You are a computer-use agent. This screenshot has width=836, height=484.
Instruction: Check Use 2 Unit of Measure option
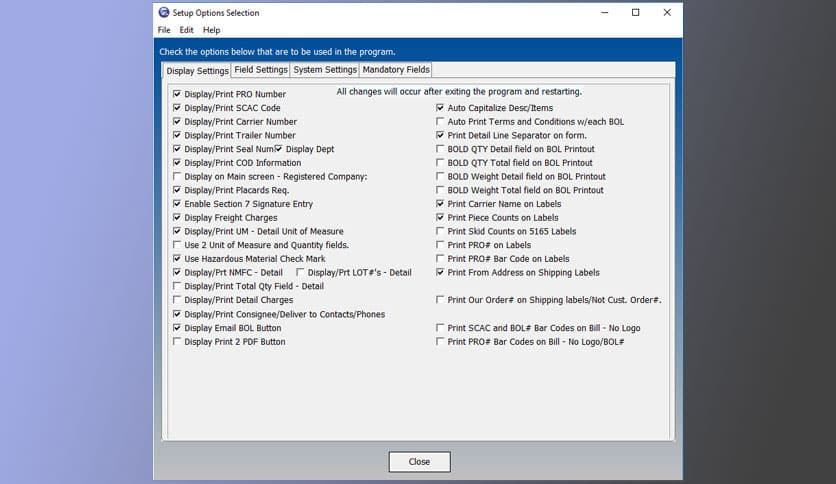point(178,245)
